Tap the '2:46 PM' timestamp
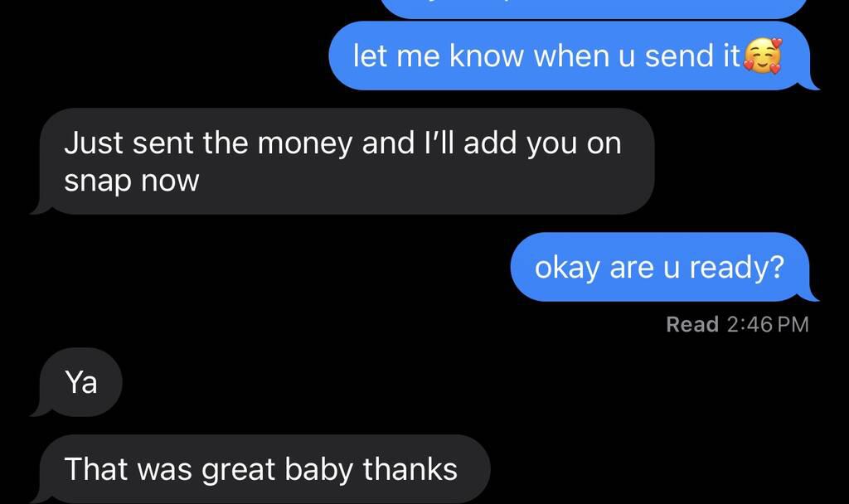This screenshot has width=849, height=504. 768,324
